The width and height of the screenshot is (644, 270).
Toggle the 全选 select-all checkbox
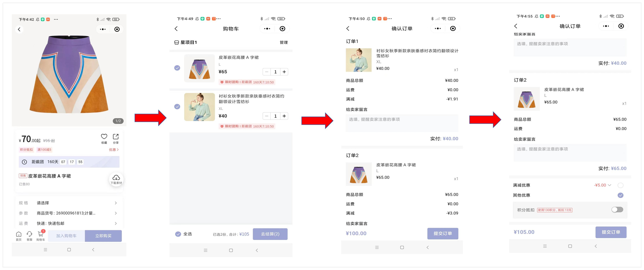178,234
